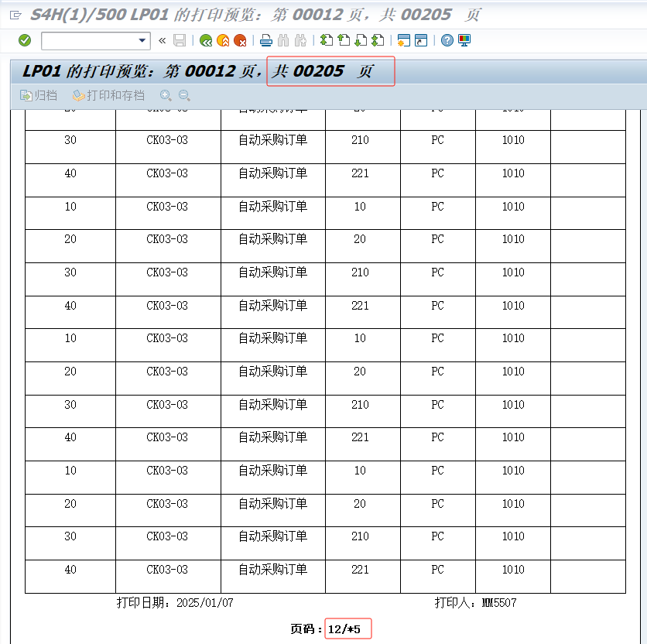647x644 pixels.
Task: Click the 打印和存档 button
Action: [x=108, y=95]
